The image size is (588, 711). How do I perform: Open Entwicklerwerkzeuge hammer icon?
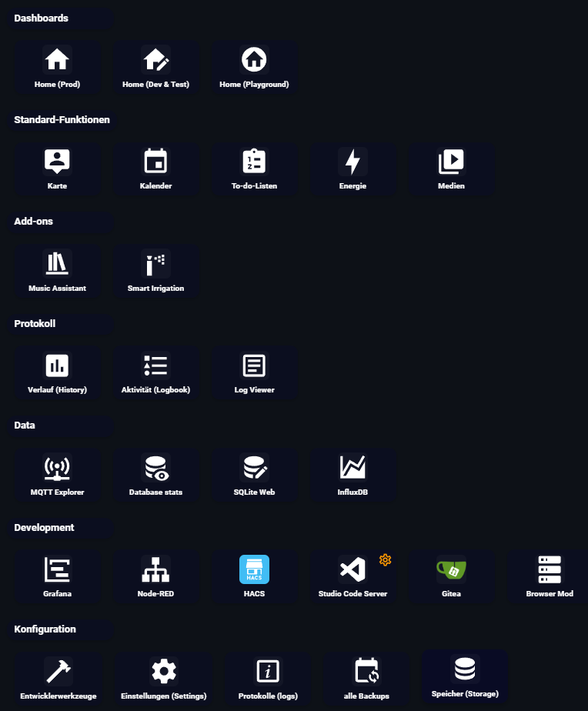tap(58, 671)
